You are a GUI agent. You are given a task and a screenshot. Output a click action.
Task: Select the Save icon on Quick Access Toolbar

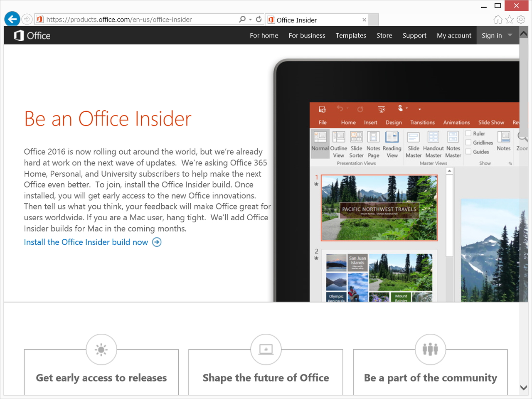[x=322, y=109]
